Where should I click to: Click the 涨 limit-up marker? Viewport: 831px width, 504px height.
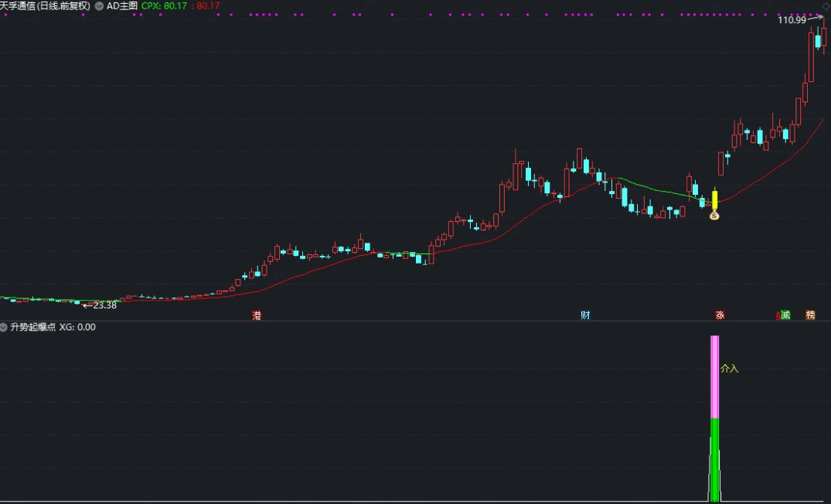point(720,315)
